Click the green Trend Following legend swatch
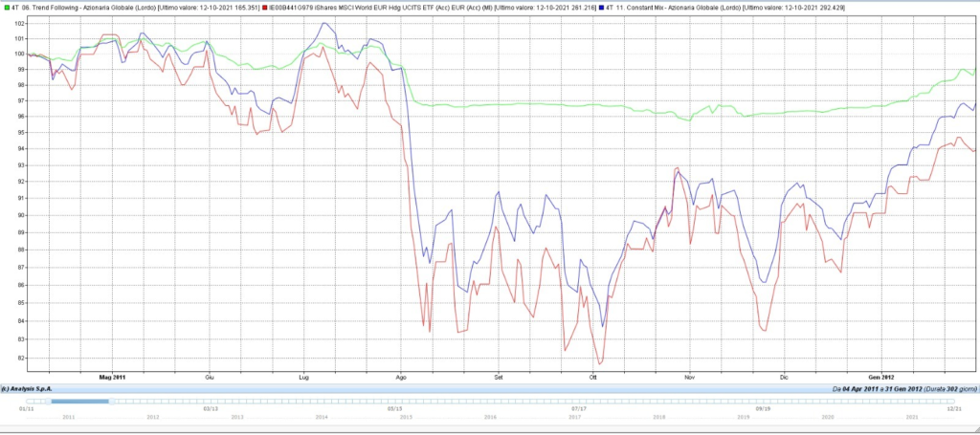This screenshot has width=980, height=435. 6,9
